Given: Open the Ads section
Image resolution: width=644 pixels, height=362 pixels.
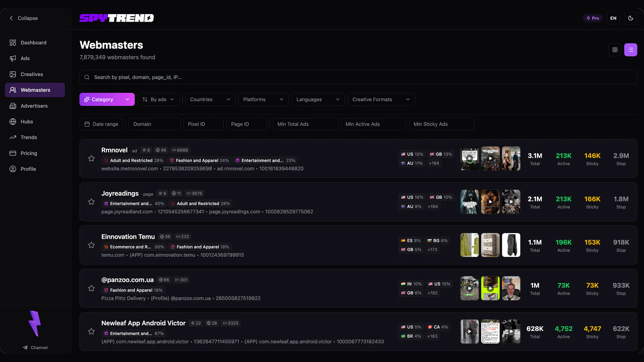Looking at the screenshot, I should [35, 58].
